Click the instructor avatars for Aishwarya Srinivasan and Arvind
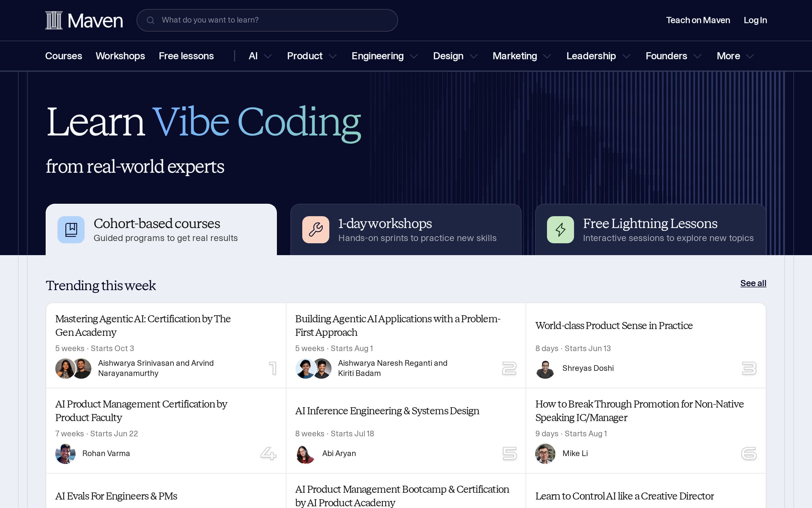This screenshot has width=812, height=508. pos(73,369)
